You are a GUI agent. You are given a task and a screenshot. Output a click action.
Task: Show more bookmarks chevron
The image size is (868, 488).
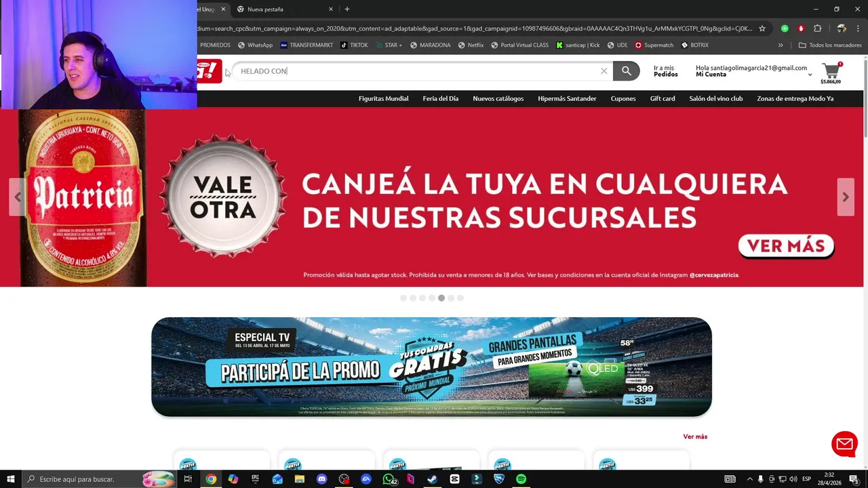click(x=781, y=45)
